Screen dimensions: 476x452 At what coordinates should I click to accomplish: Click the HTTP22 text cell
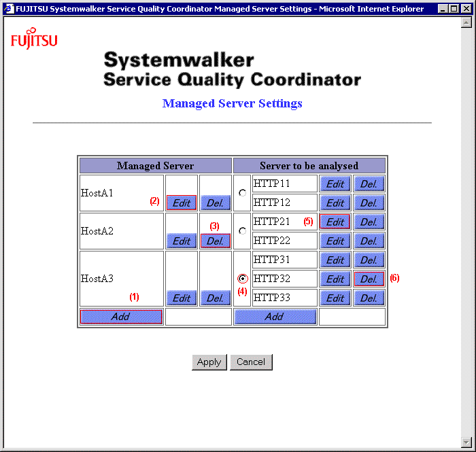click(x=285, y=241)
